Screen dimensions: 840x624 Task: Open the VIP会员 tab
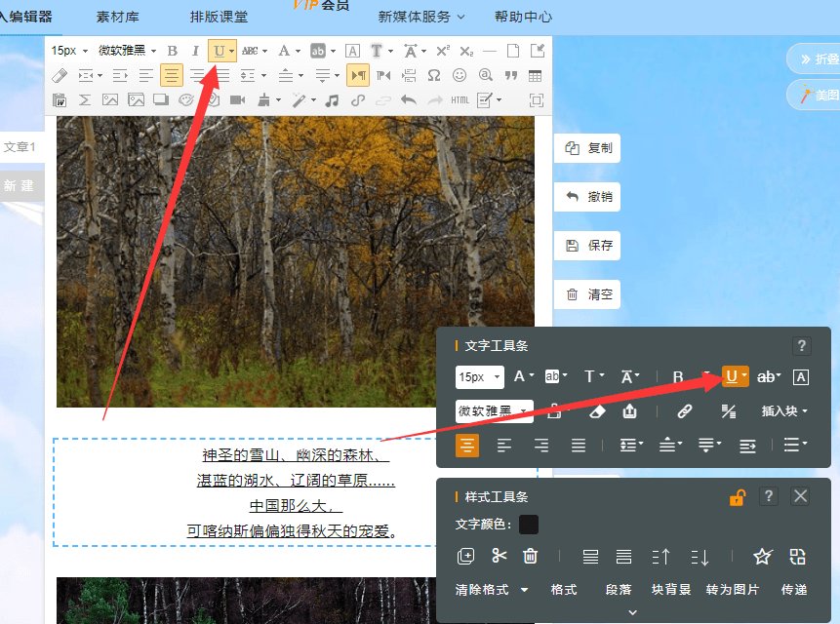coord(321,5)
